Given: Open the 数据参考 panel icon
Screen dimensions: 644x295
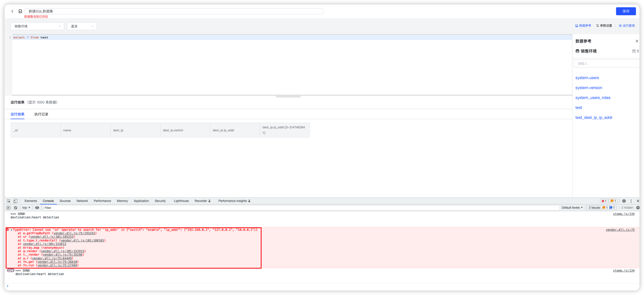Looking at the screenshot, I should [x=578, y=25].
